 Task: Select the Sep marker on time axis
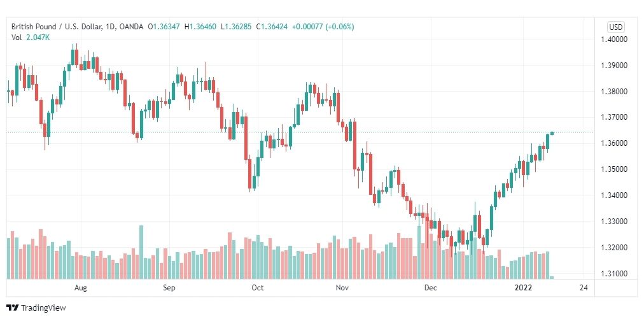coord(169,288)
